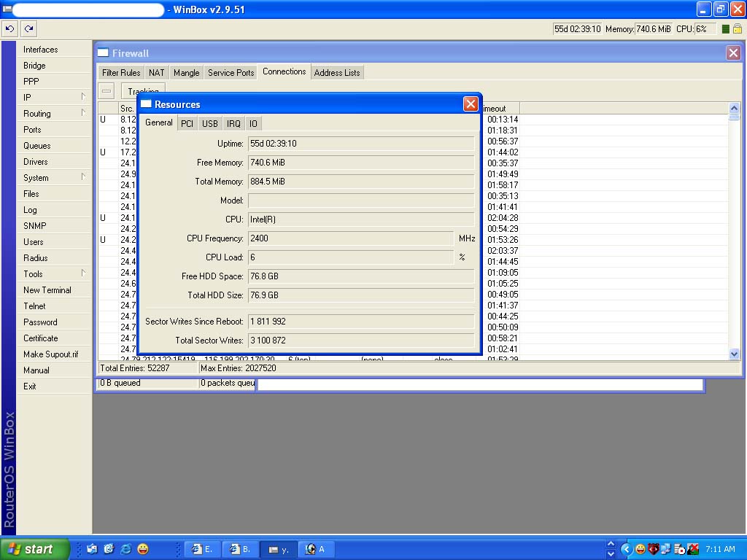Screen dimensions: 747x560
Task: Click the yellow messenger smiley tray icon
Action: (640, 549)
